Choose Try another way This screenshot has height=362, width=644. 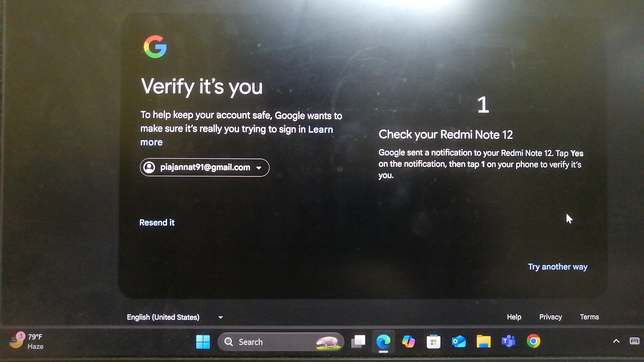click(558, 267)
